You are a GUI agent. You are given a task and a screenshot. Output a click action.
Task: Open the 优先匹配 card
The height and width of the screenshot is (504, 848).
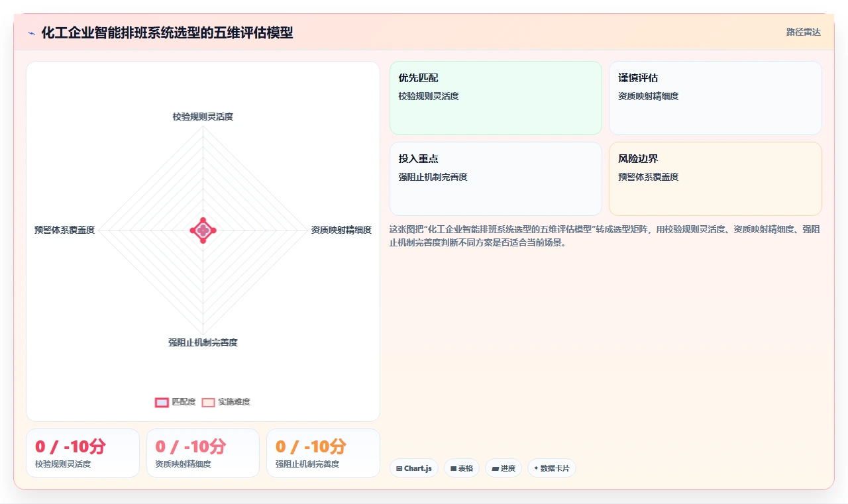[496, 98]
